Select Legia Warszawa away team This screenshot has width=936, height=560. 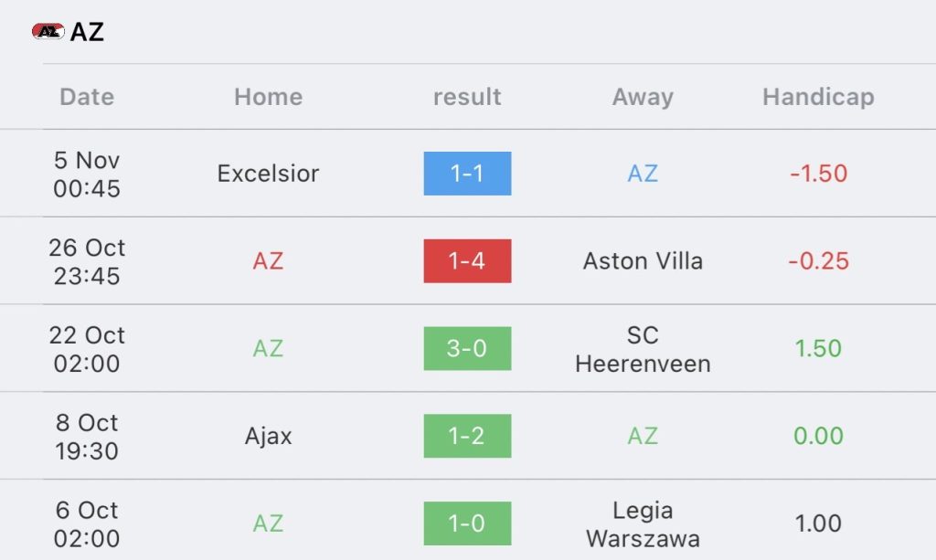643,523
